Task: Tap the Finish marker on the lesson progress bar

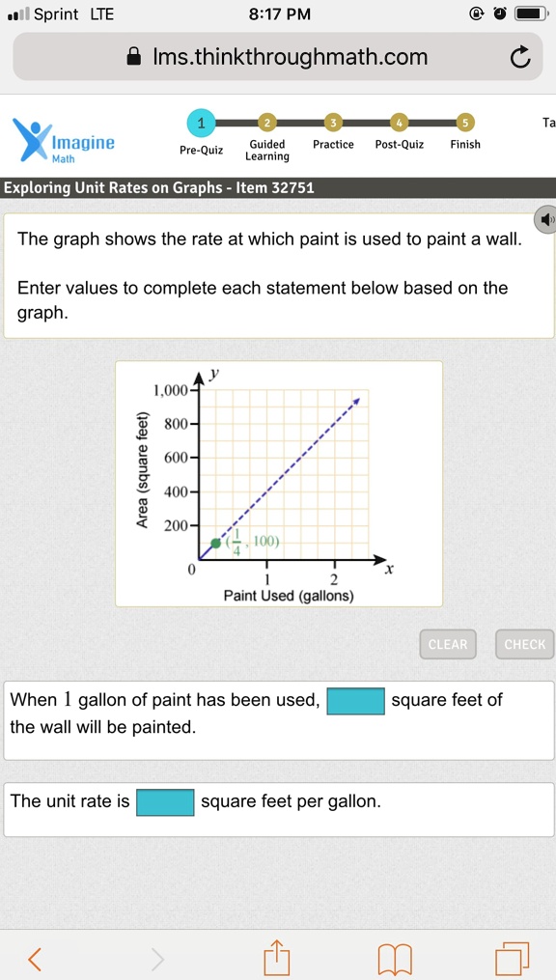Action: pos(464,124)
